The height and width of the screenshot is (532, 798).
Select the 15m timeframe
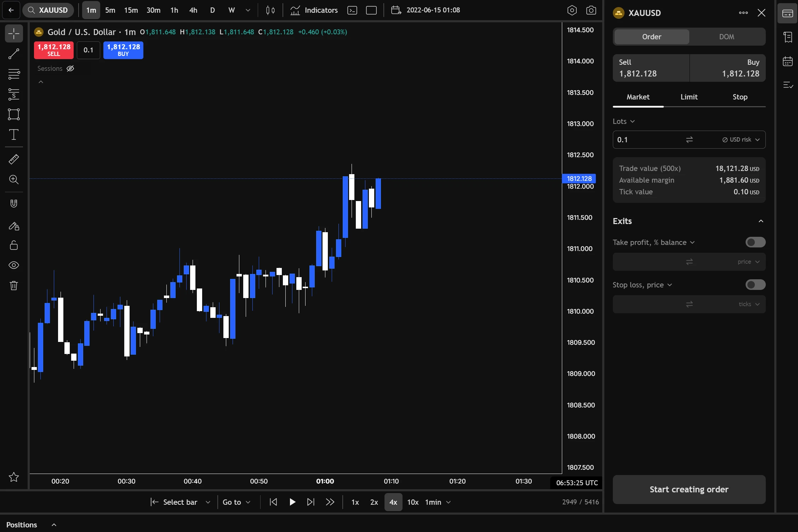(131, 10)
